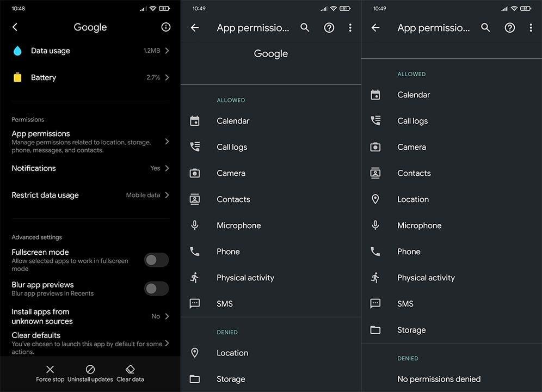Tap Physical activity icon in middle list
The image size is (542, 392).
coord(195,278)
